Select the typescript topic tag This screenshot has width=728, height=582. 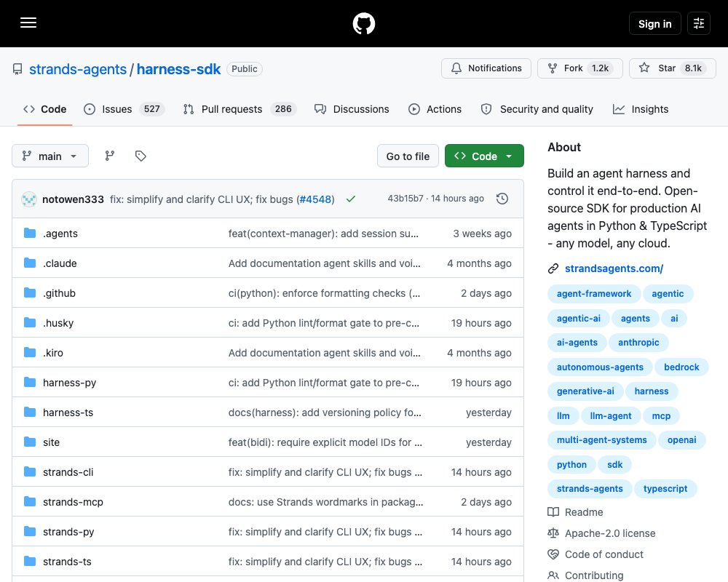[665, 489]
